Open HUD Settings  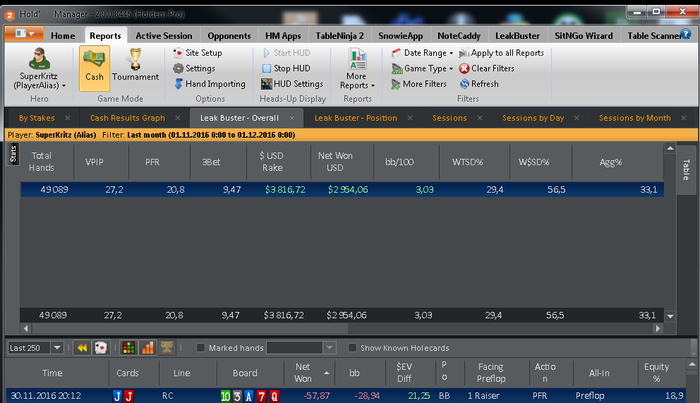(x=292, y=84)
